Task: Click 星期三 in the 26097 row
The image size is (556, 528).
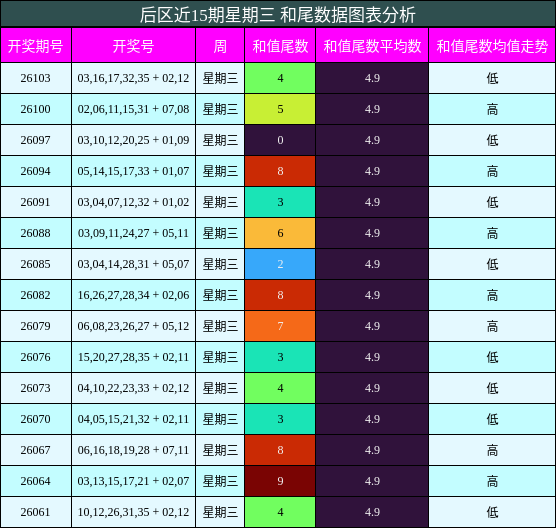Action: pyautogui.click(x=220, y=140)
